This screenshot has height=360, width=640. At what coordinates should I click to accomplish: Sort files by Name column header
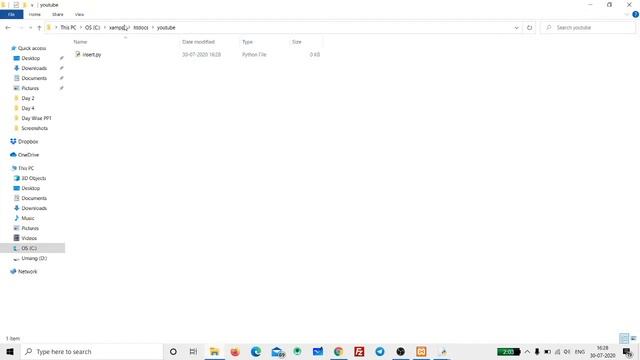pyautogui.click(x=80, y=42)
